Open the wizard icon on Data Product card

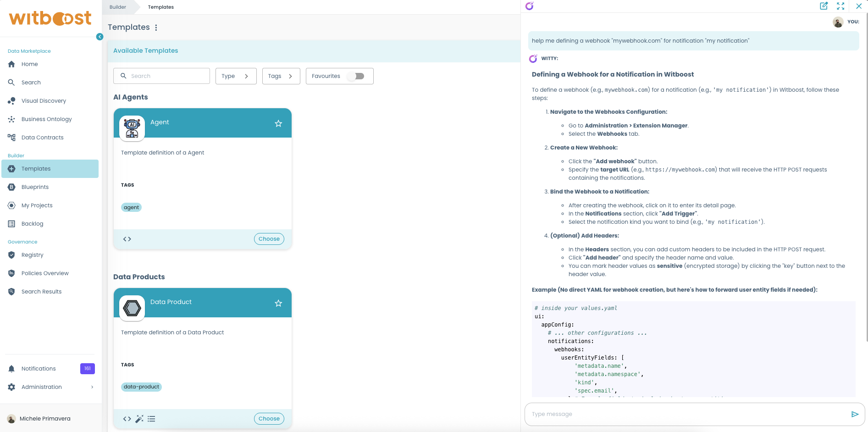tap(139, 418)
